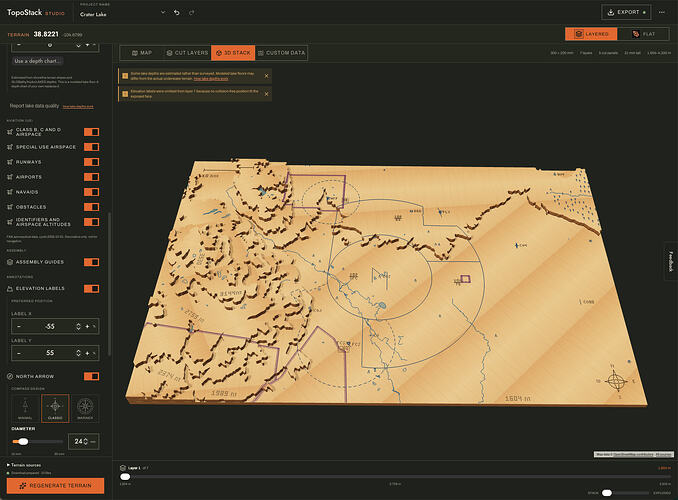Select the 3D Stack tab

coord(233,53)
